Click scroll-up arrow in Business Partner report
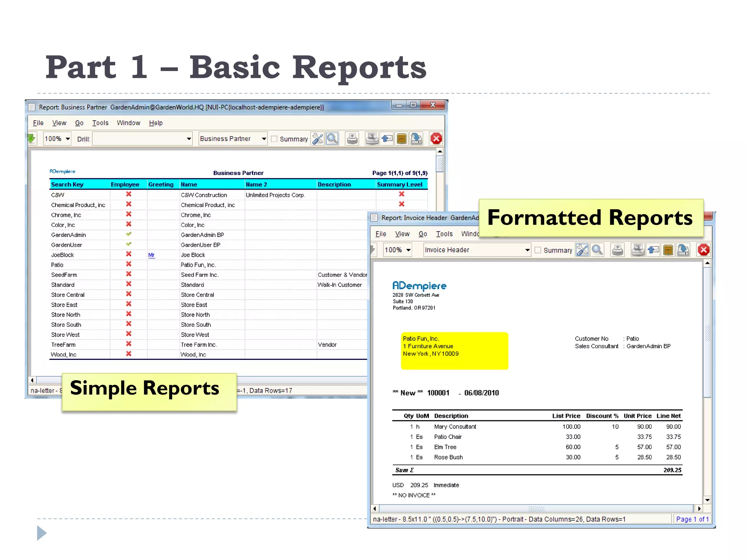 440,151
